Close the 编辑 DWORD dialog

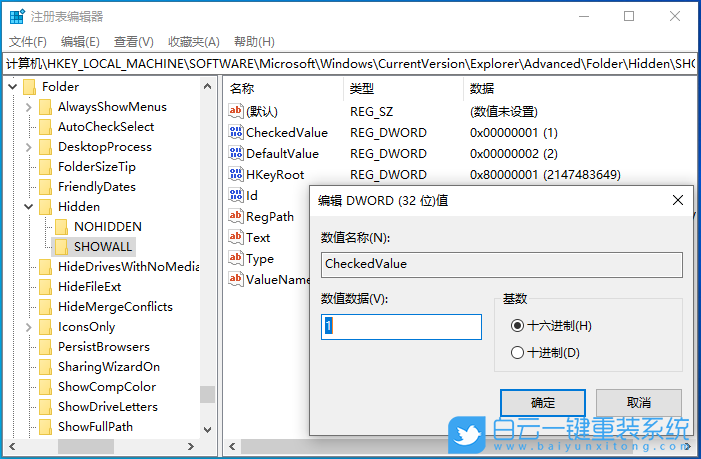pos(678,200)
